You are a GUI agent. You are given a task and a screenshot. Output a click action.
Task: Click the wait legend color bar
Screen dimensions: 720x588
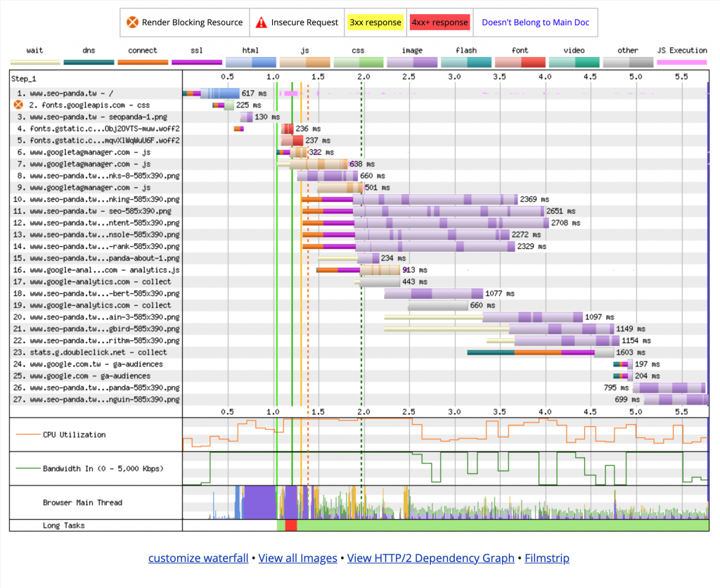[x=35, y=62]
